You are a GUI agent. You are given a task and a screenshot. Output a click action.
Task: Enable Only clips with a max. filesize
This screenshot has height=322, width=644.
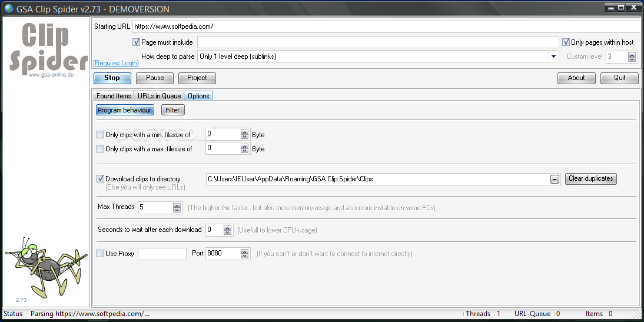(x=100, y=149)
